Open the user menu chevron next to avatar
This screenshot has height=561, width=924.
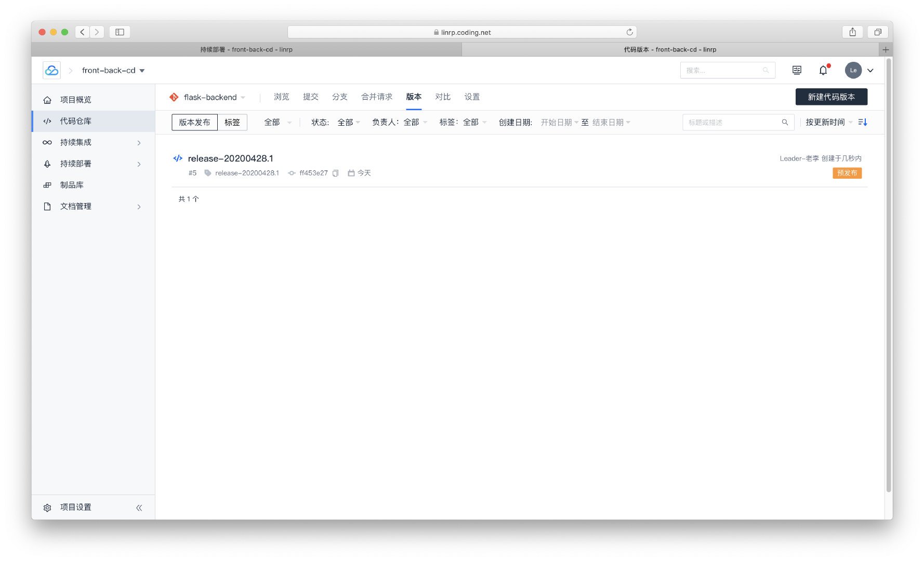click(x=870, y=70)
